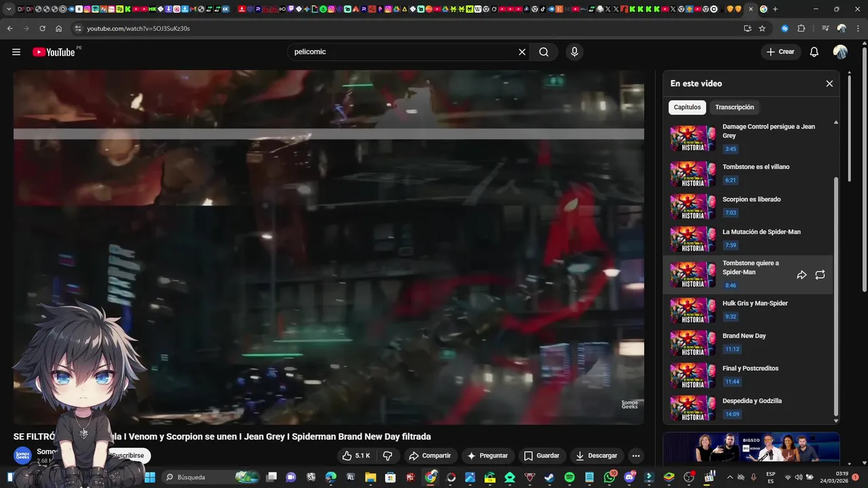The width and height of the screenshot is (868, 488).
Task: Click the address bar URL
Action: 138,28
